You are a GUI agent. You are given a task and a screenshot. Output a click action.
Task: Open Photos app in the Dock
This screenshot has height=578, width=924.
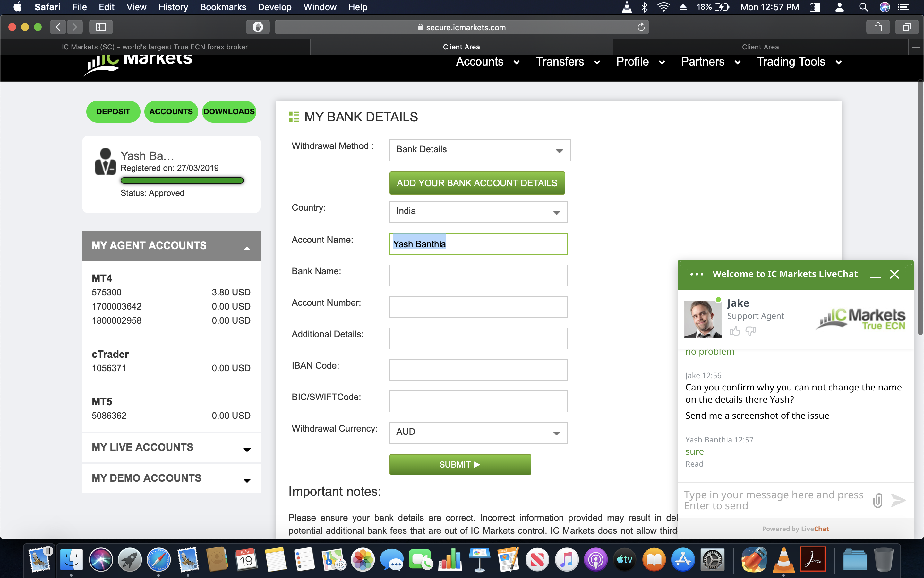click(x=363, y=560)
